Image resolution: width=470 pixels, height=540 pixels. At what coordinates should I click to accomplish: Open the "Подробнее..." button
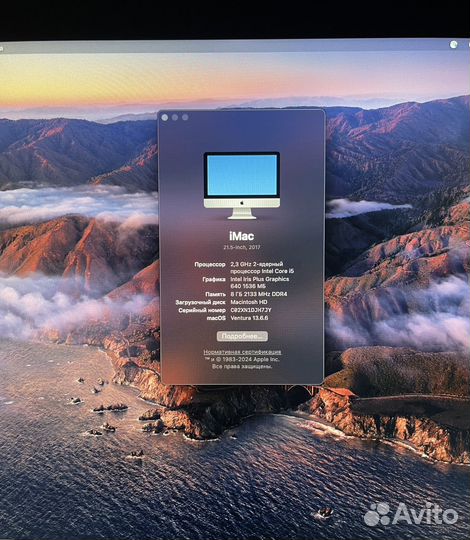242,336
